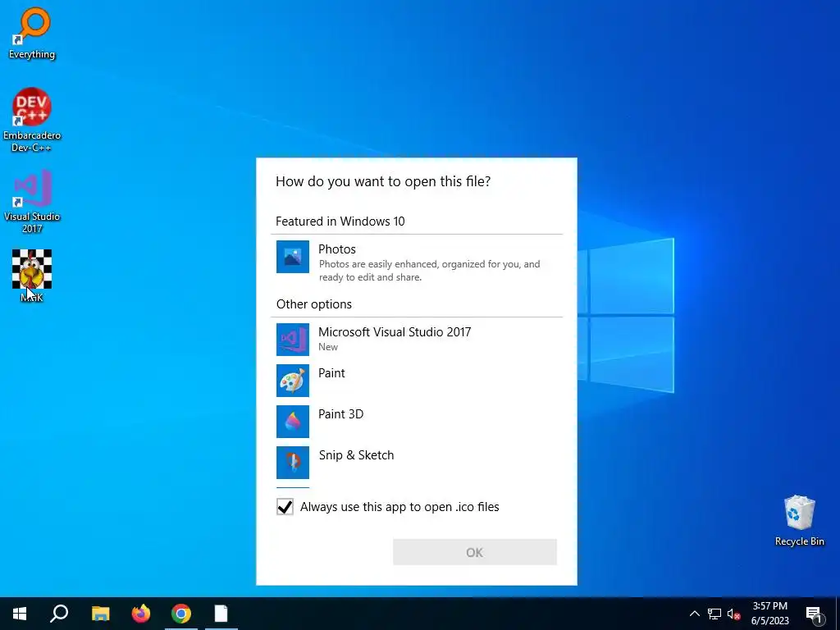Image resolution: width=840 pixels, height=630 pixels.
Task: Launch Firefox from the taskbar
Action: coord(141,614)
